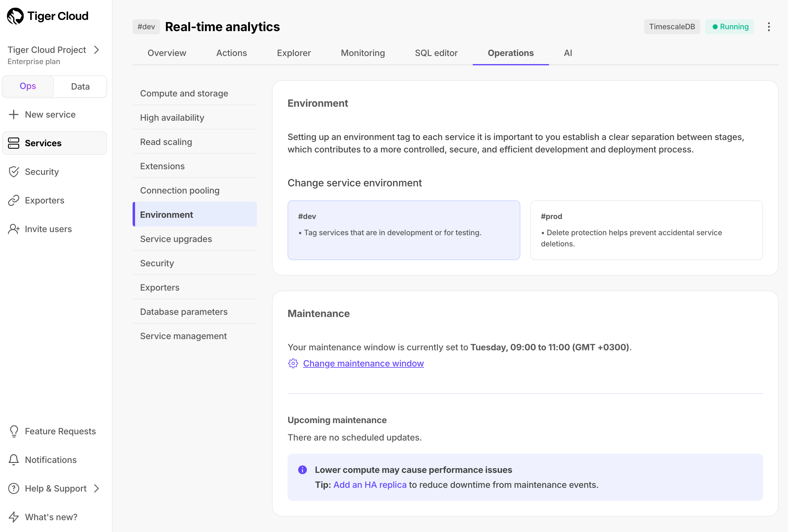
Task: Open Compute and storage settings
Action: point(195,93)
